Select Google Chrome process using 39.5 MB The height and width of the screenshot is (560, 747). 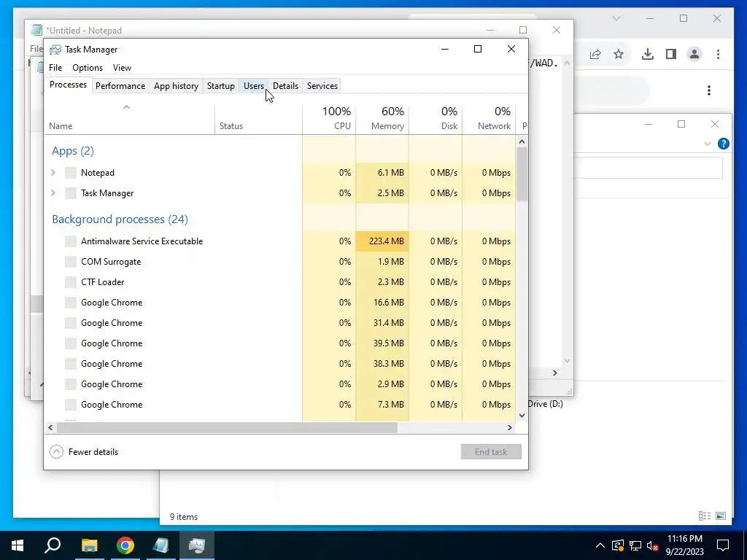tap(280, 343)
